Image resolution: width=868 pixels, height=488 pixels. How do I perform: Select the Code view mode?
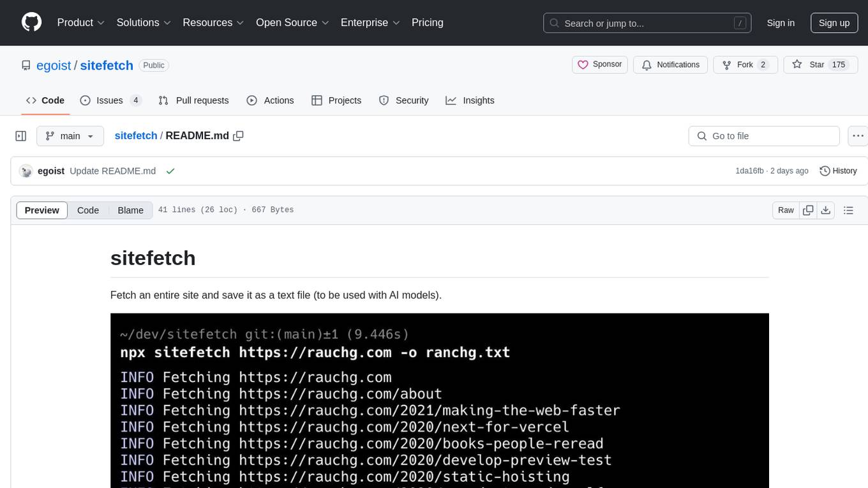(88, 210)
